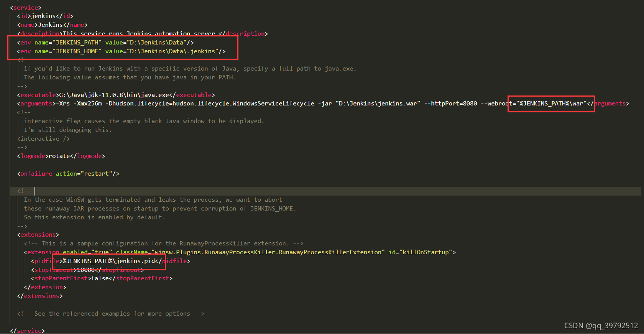
Task: Click the executable java.exe path
Action: click(114, 95)
